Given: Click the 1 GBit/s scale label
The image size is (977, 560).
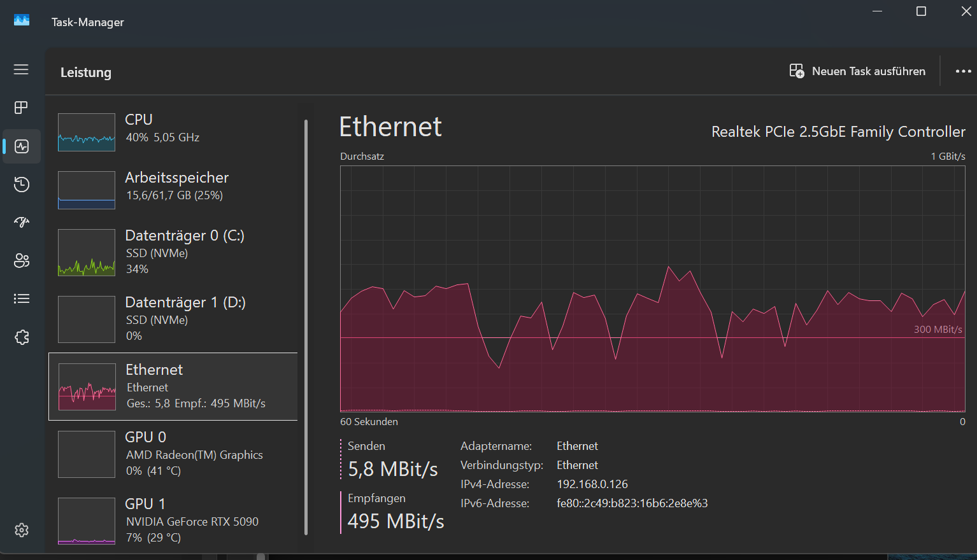Looking at the screenshot, I should [948, 157].
